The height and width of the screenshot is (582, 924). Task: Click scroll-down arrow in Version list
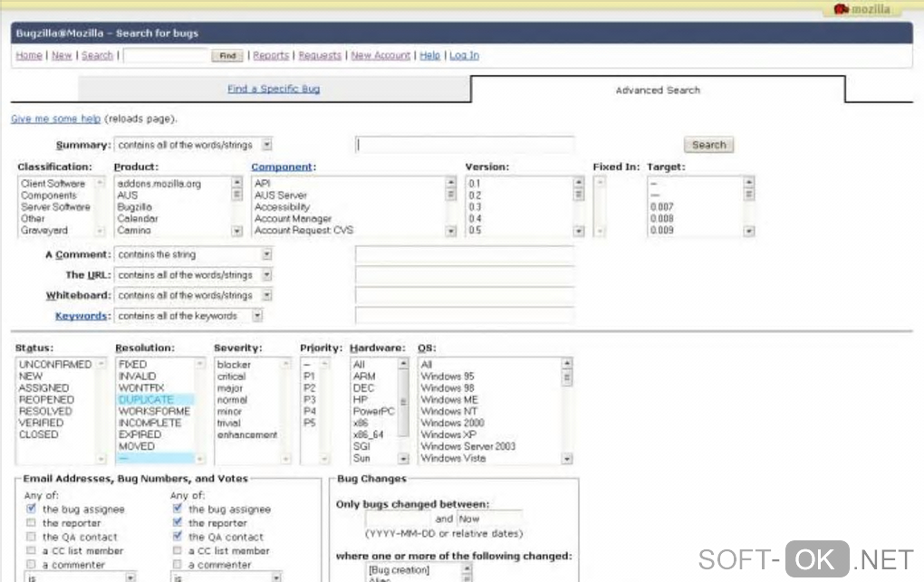tap(579, 231)
